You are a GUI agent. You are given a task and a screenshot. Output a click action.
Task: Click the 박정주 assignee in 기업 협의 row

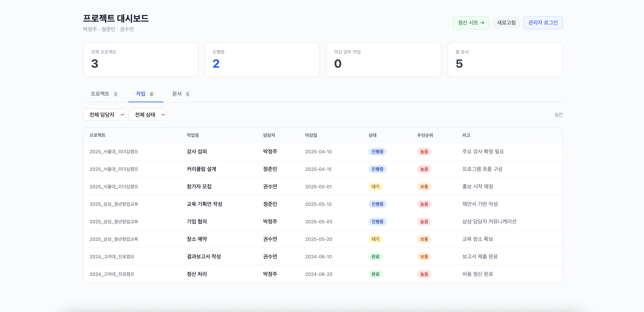click(x=270, y=222)
